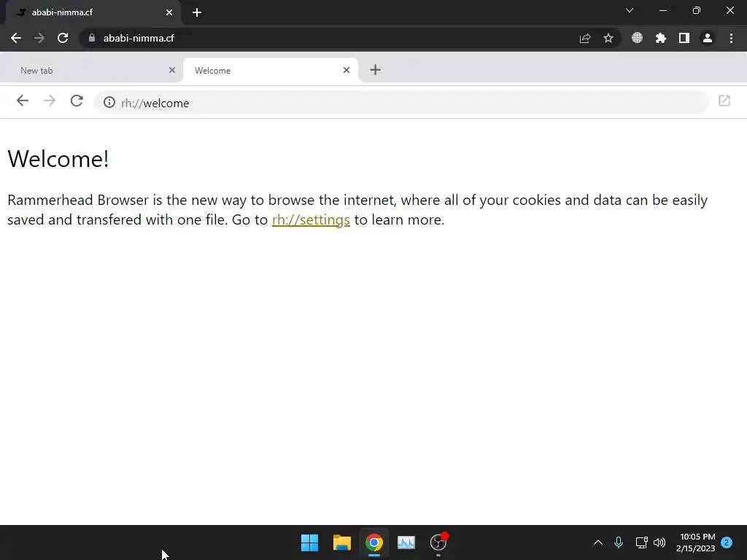Open Chrome's three-dot menu
Viewport: 747px width, 560px height.
click(731, 38)
